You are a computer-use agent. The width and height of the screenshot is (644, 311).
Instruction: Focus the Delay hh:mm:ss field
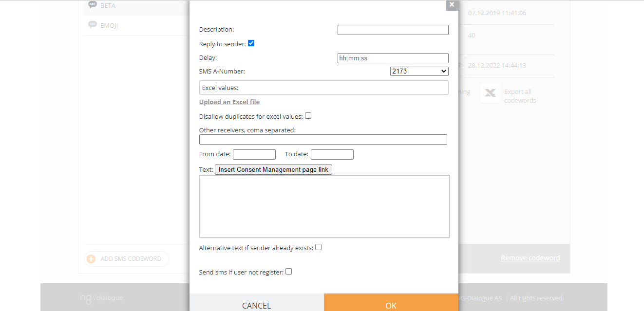click(x=393, y=58)
